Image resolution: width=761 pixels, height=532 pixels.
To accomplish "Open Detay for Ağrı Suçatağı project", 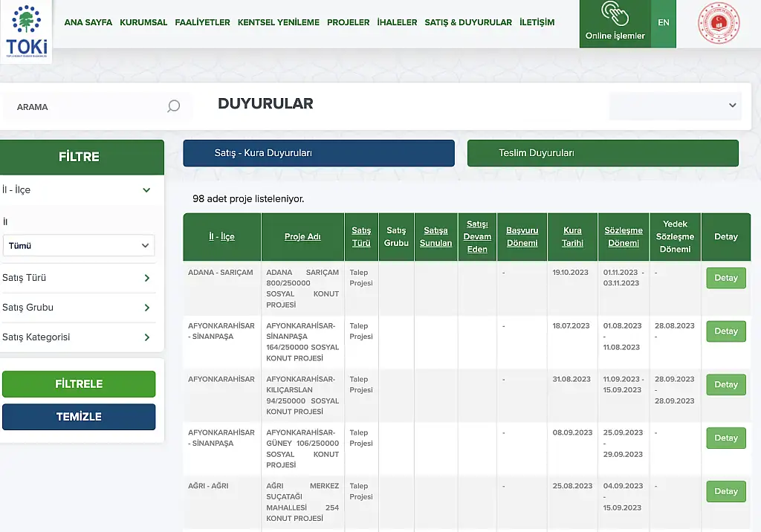I will [x=726, y=492].
